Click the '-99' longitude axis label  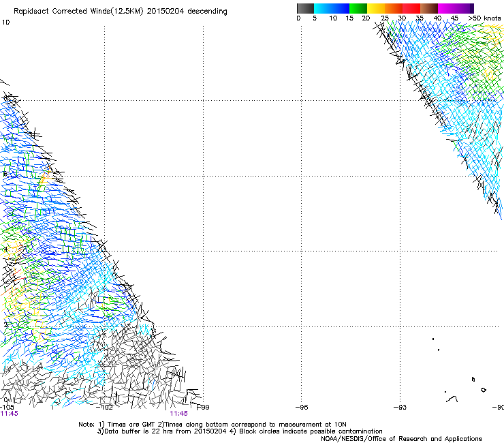(x=203, y=408)
